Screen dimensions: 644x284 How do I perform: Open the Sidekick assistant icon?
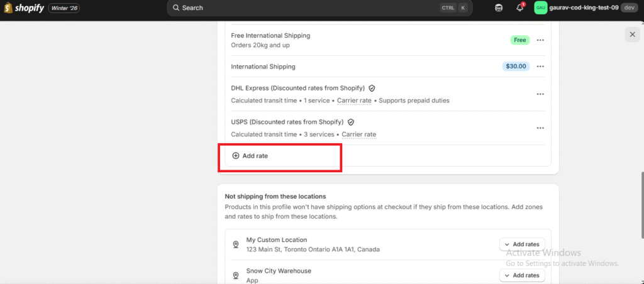click(499, 8)
